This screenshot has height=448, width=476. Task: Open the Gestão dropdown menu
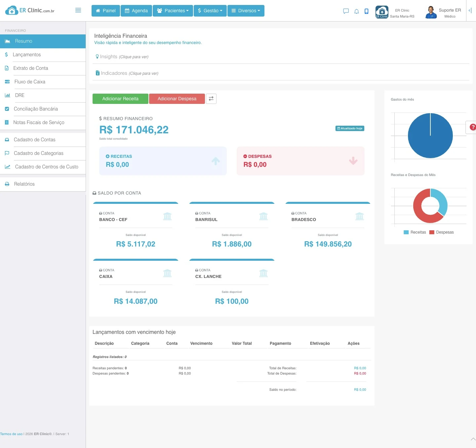(210, 11)
